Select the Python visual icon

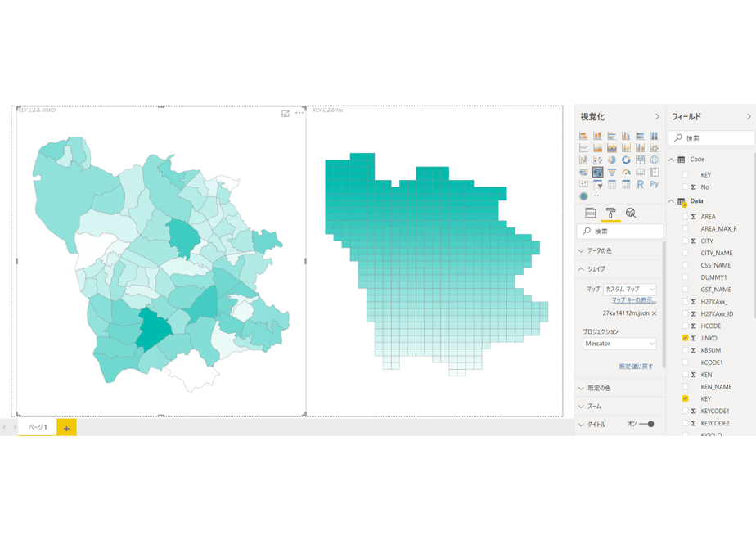pyautogui.click(x=655, y=184)
